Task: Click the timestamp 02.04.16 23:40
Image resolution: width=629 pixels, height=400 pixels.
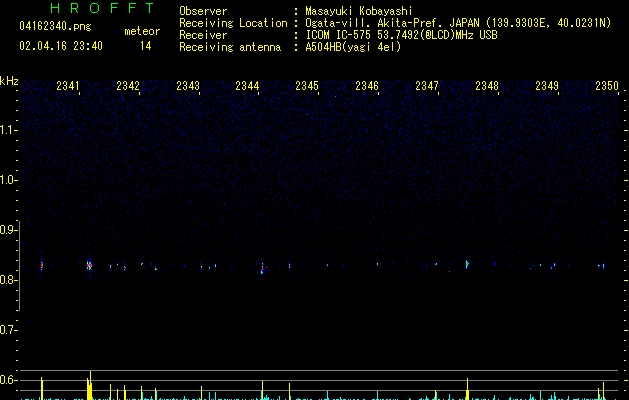Action: [x=61, y=46]
